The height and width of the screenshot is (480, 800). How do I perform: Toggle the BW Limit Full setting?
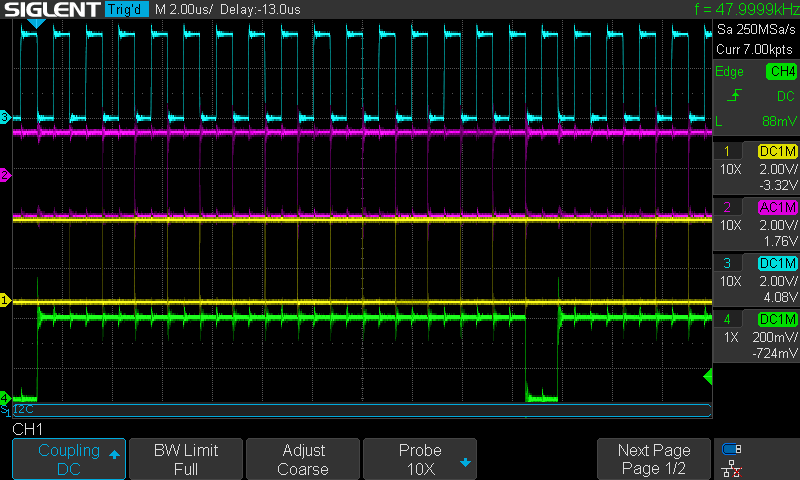click(185, 459)
